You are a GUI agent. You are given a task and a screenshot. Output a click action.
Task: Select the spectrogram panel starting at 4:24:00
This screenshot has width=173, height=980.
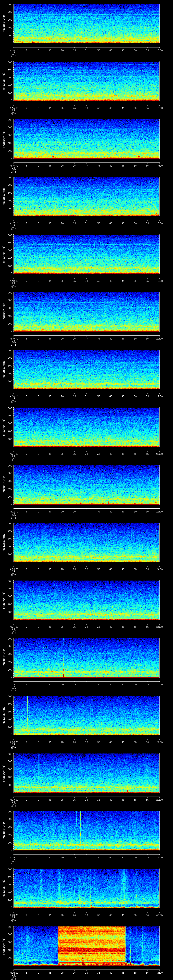[x=86, y=600]
